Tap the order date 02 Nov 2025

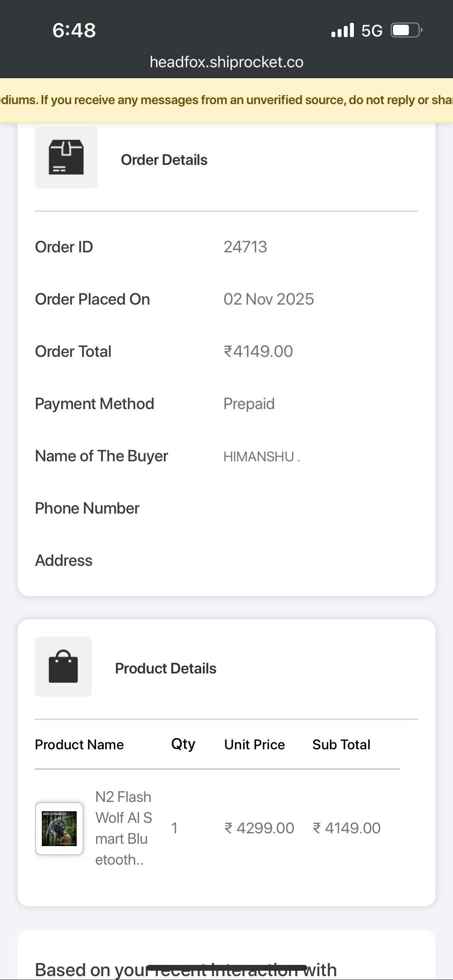[x=268, y=299]
